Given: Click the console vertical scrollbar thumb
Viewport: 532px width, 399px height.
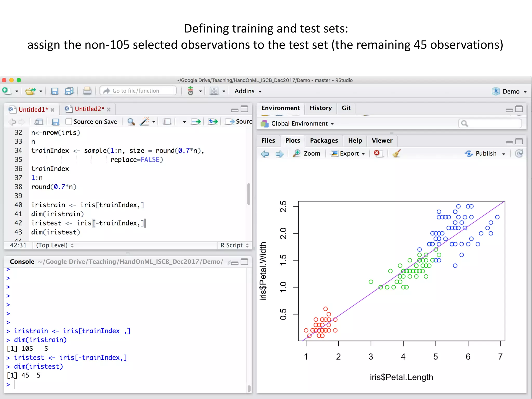Looking at the screenshot, I should [x=249, y=389].
